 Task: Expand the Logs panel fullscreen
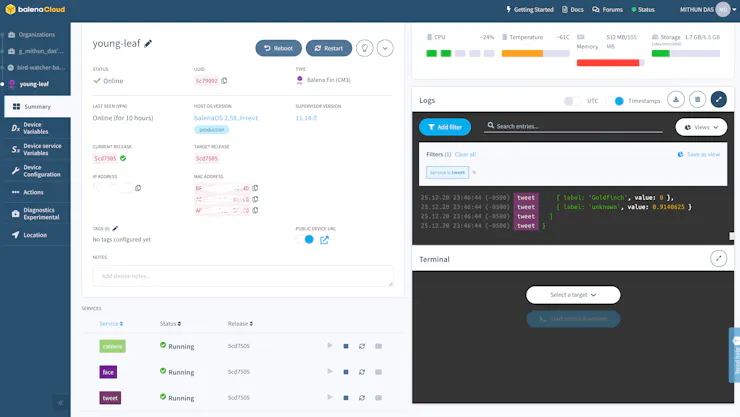click(x=719, y=100)
